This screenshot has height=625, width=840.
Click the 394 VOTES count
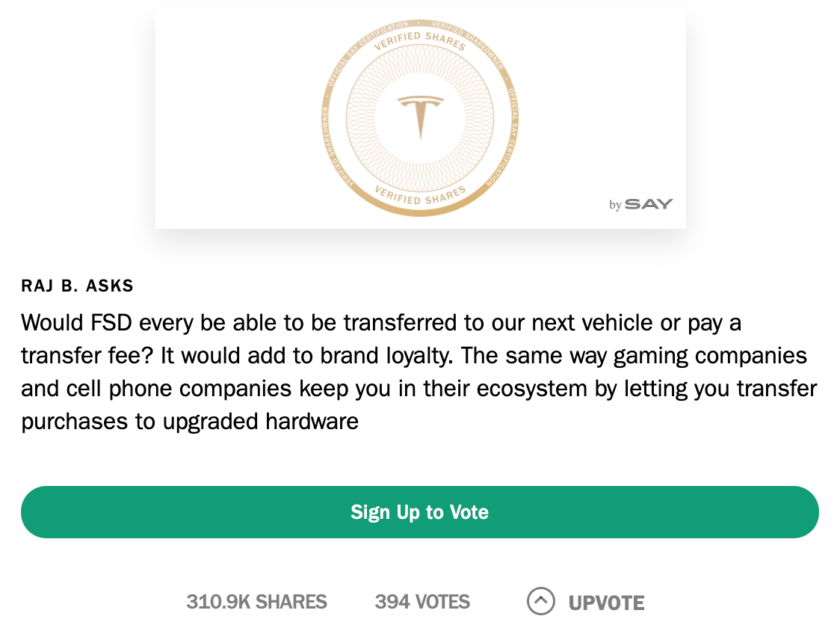tap(422, 602)
